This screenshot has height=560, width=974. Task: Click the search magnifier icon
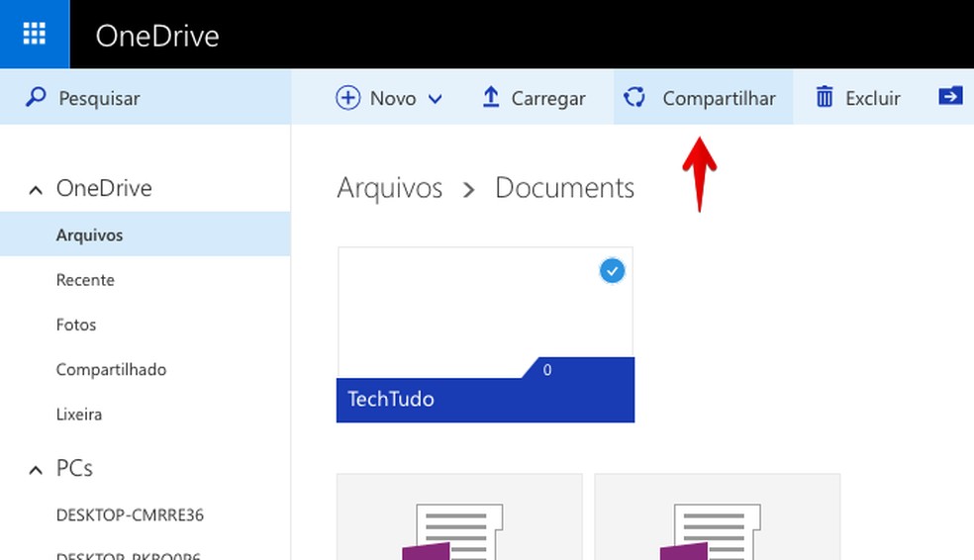click(x=36, y=98)
